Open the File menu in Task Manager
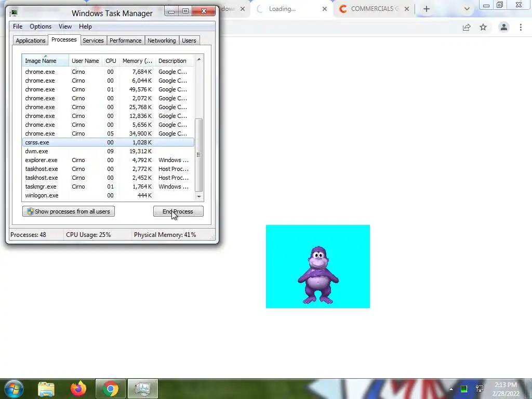Screen dimensions: 532x399 pyautogui.click(x=18, y=26)
